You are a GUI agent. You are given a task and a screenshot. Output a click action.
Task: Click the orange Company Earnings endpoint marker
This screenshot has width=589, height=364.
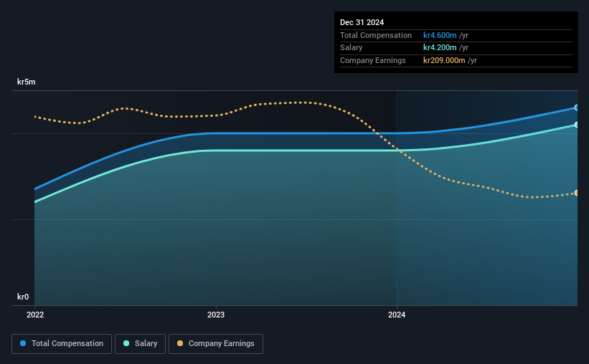[x=576, y=193]
